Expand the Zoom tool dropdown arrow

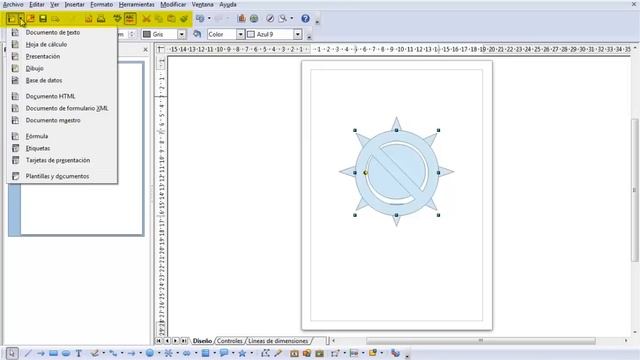291,18
